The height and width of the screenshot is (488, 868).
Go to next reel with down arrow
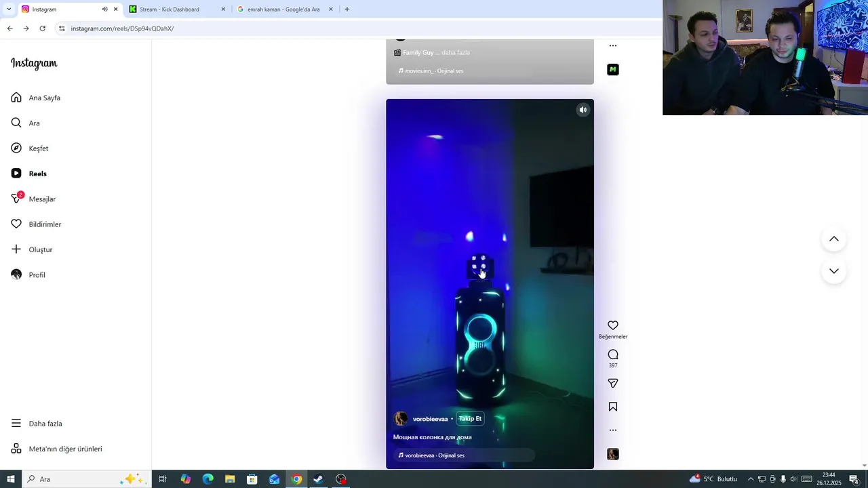834,271
